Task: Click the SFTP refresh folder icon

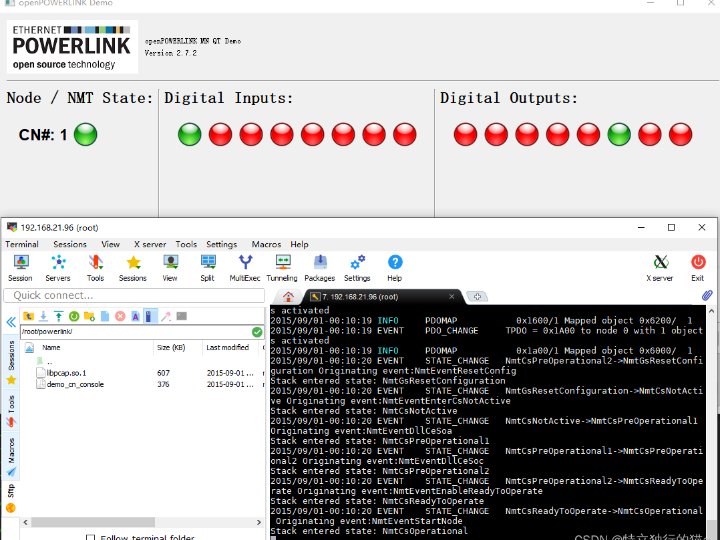Action: 74,316
